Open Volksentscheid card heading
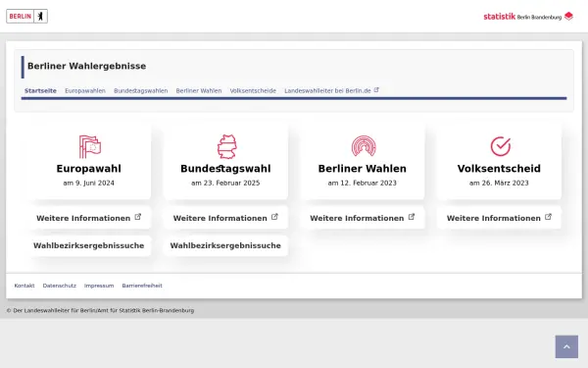 coord(499,169)
